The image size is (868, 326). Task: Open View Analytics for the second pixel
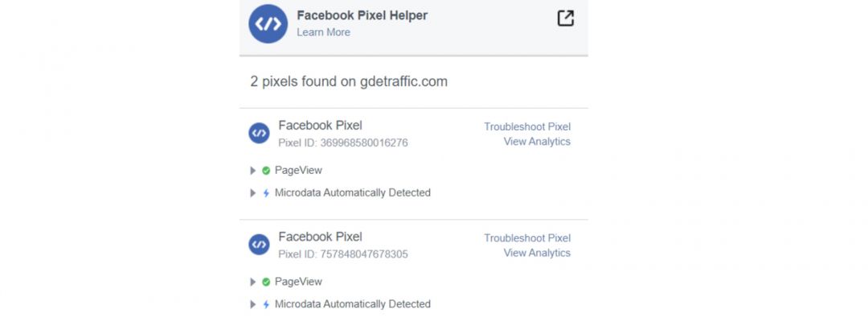(x=537, y=253)
